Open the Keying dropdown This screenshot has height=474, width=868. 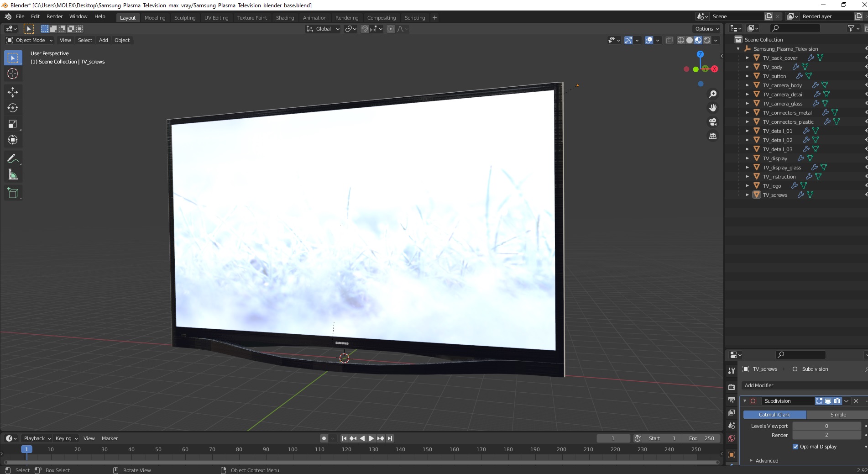point(66,438)
